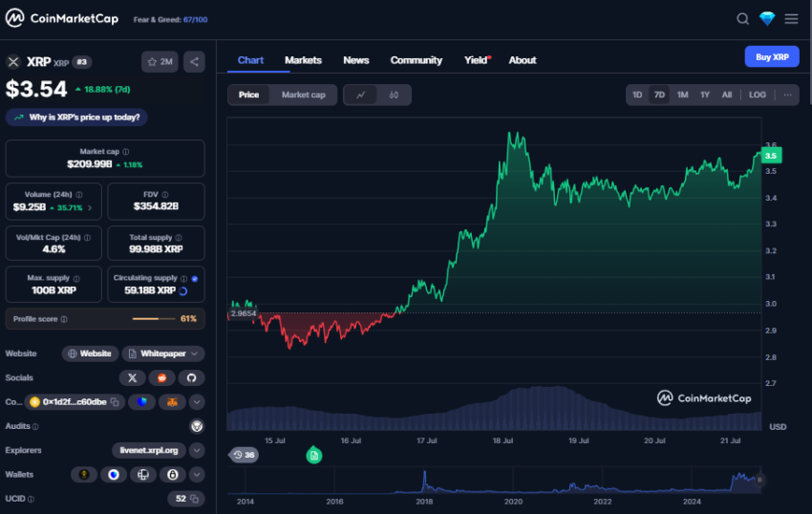Click the blue shield wallet icon
Image resolution: width=812 pixels, height=514 pixels.
click(142, 402)
